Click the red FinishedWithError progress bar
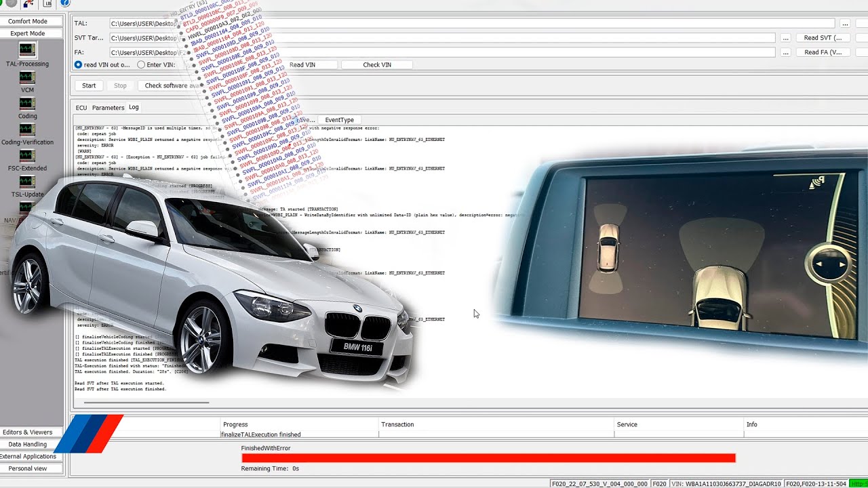 coord(488,458)
